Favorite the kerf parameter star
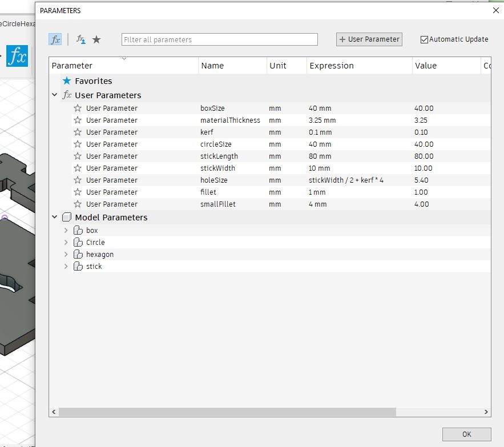Viewport: 504px width, 447px height. (x=78, y=132)
